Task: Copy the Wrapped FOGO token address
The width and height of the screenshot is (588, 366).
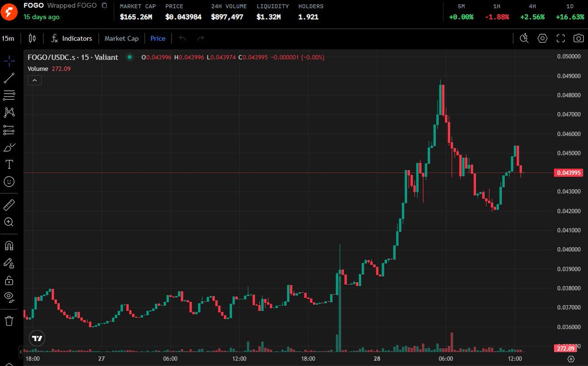Action: click(104, 5)
